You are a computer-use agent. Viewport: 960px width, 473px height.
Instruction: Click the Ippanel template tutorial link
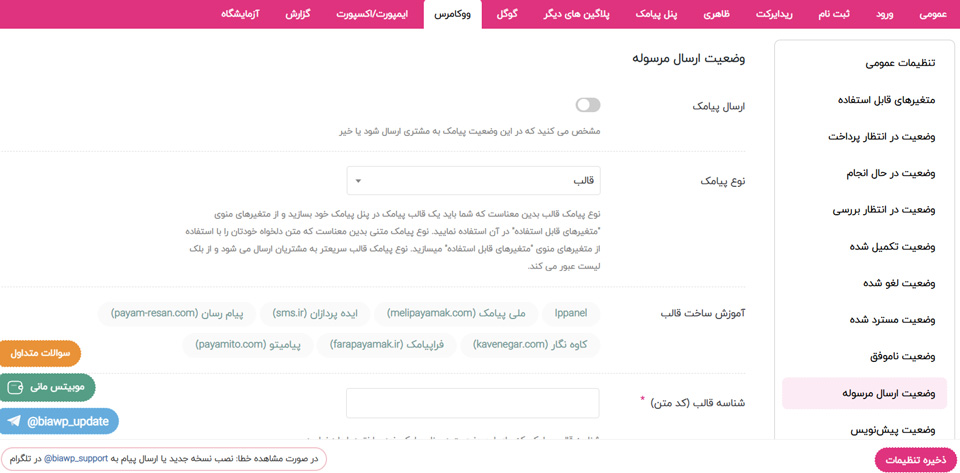point(571,313)
